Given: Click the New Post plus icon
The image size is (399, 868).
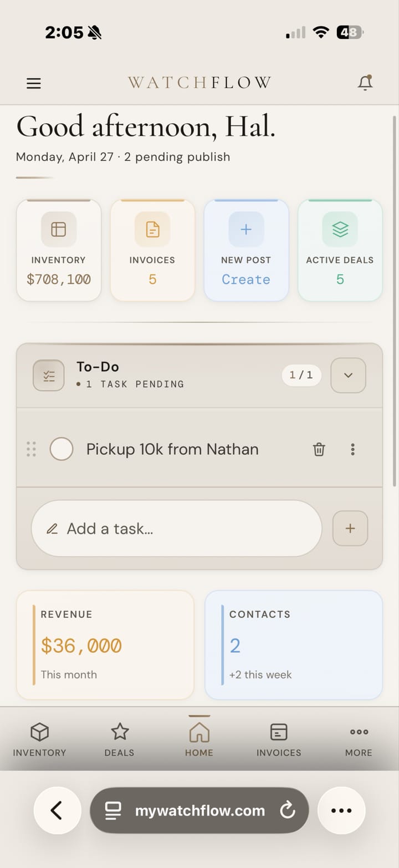Looking at the screenshot, I should [x=246, y=229].
